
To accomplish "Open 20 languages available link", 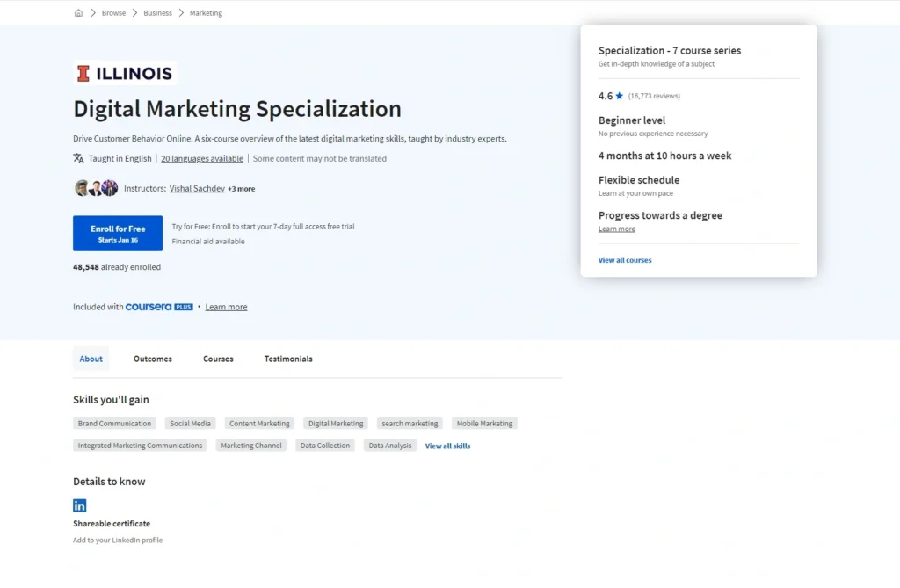I will tap(202, 158).
